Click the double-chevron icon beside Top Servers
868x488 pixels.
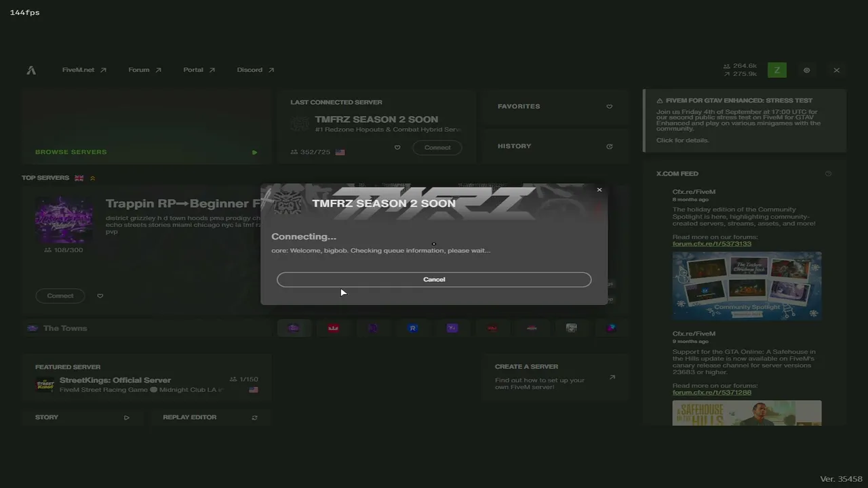[92, 178]
